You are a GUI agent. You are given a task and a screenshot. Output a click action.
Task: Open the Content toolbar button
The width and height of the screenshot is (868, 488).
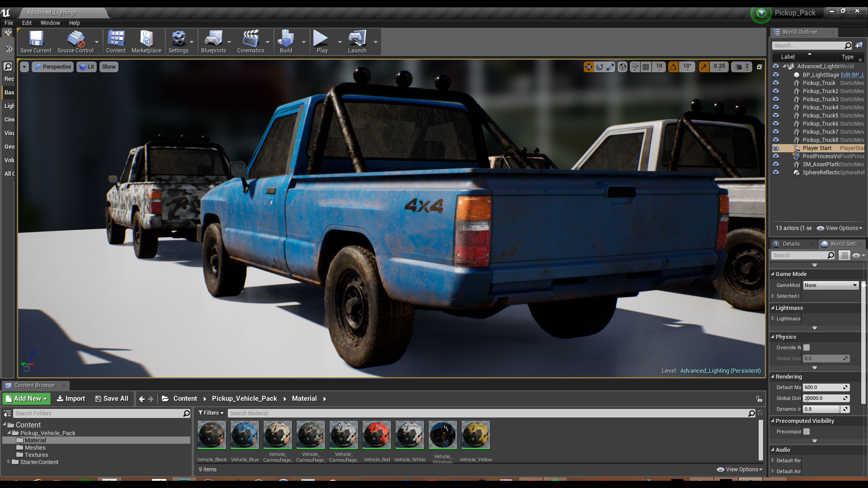(x=116, y=42)
